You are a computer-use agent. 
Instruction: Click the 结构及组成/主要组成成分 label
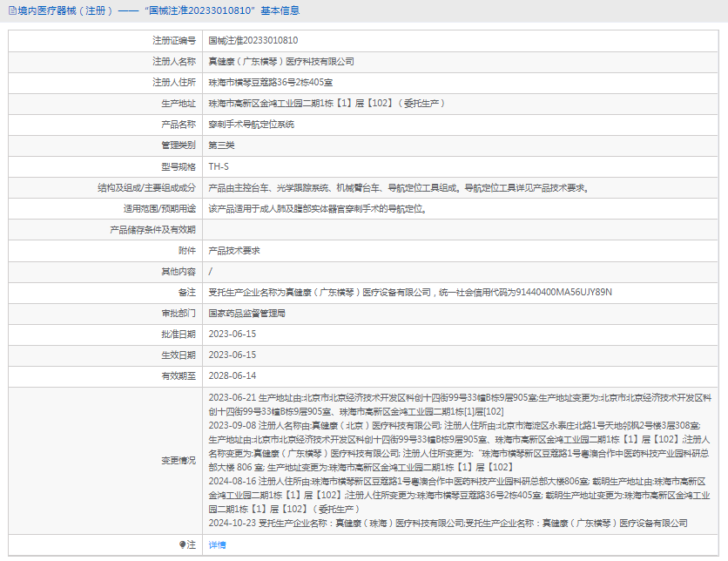[146, 188]
